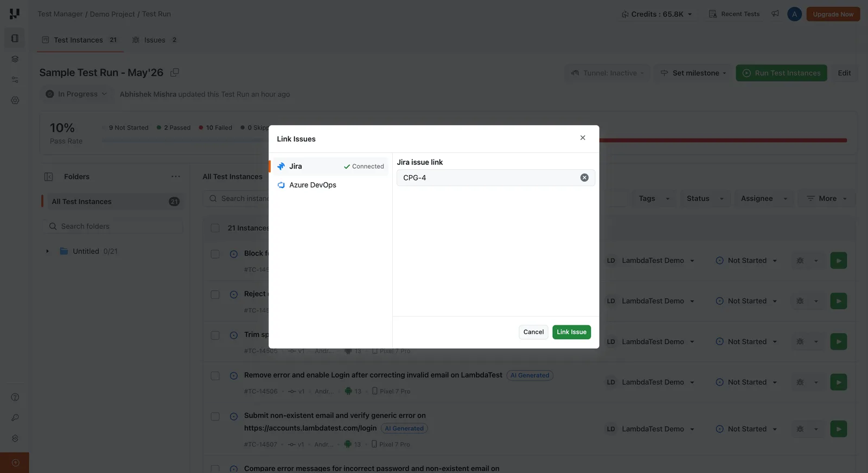Open the Status filter dropdown
This screenshot has height=473, width=868.
click(705, 199)
